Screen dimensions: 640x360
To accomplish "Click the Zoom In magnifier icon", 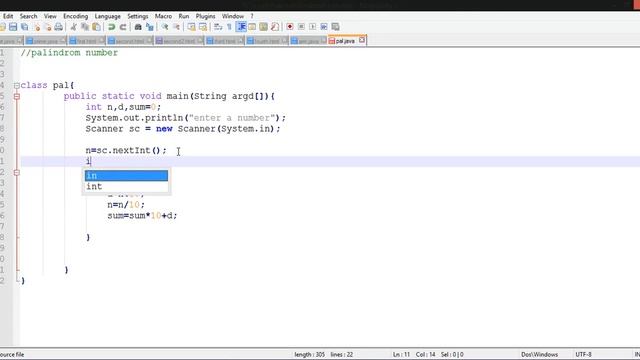I will click(165, 27).
